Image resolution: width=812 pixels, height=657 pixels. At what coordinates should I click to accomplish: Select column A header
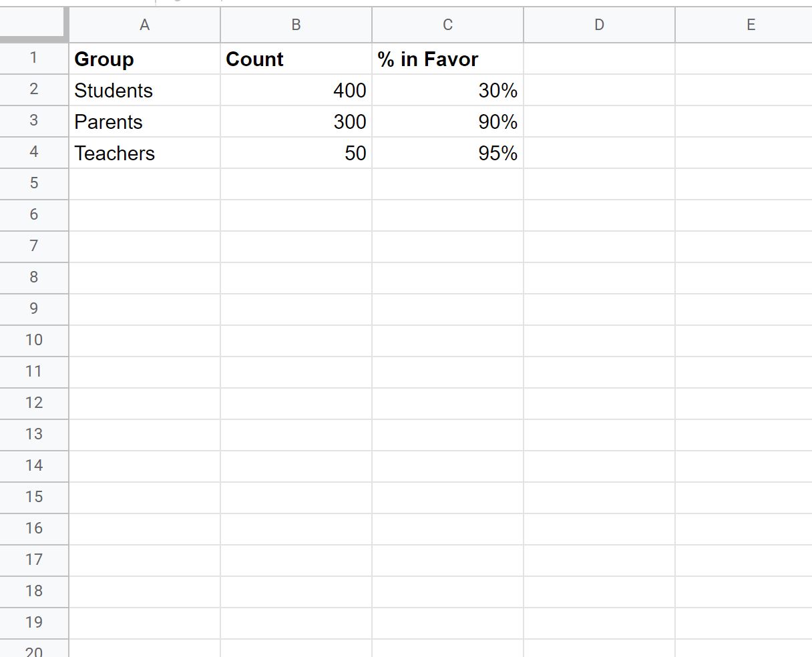click(144, 25)
